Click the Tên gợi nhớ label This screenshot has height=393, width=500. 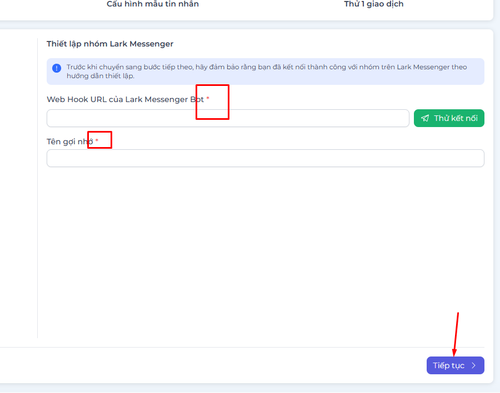pos(70,141)
